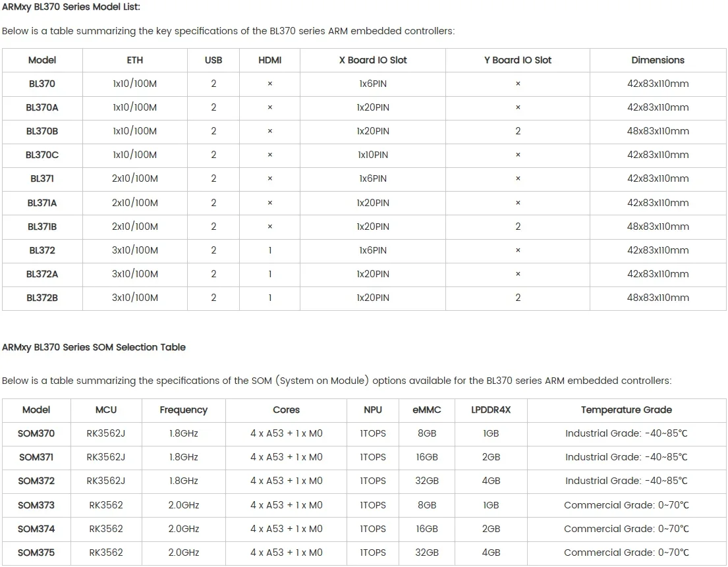Select the BL372B model cell

point(42,298)
